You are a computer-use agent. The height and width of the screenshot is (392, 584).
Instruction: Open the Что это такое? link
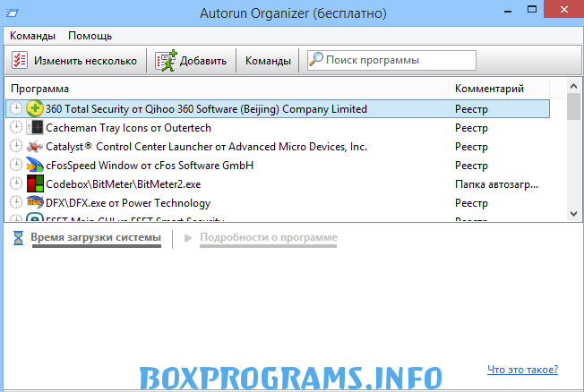point(522,370)
